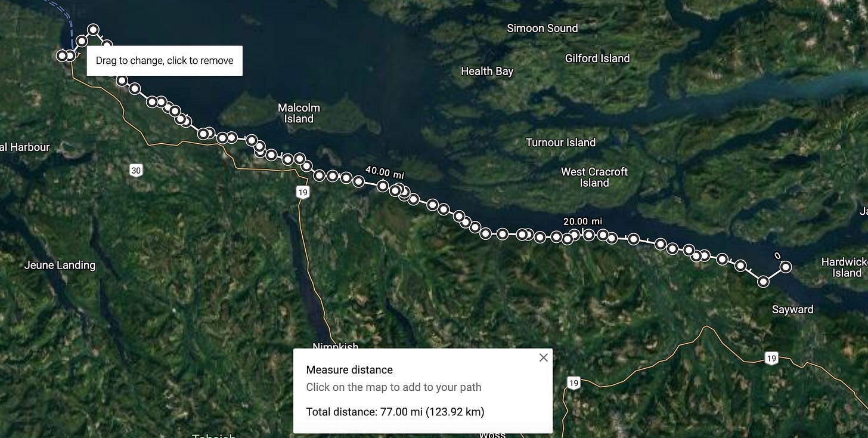Select the Malcolm Island map label
This screenshot has height=438, width=868.
click(x=299, y=113)
